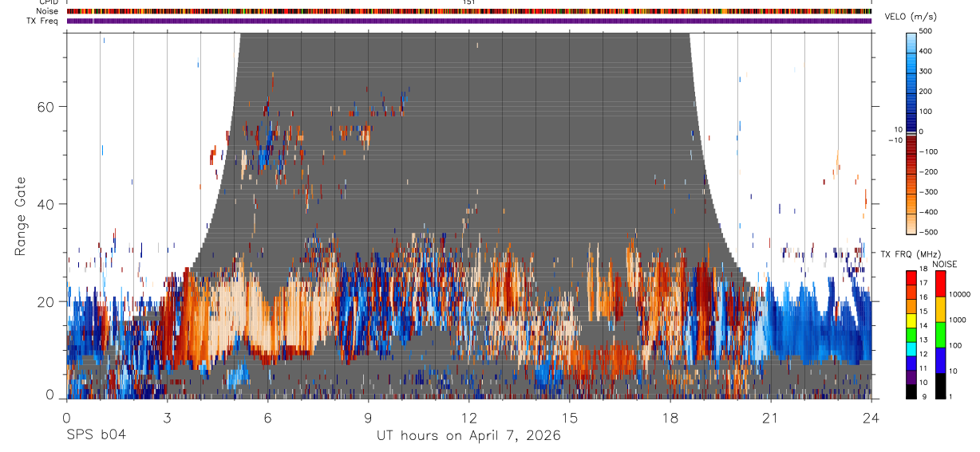Click the noise level strip along the top
This screenshot has width=980, height=452.
(469, 11)
